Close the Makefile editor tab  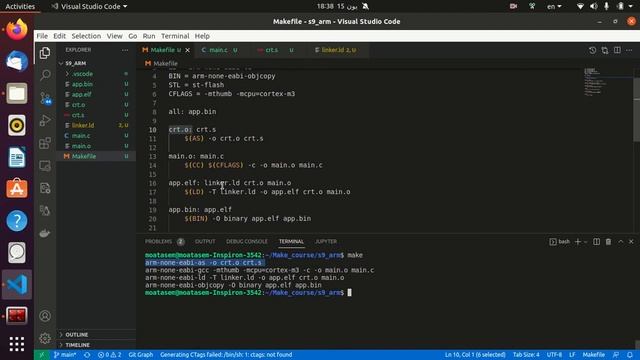[188, 50]
